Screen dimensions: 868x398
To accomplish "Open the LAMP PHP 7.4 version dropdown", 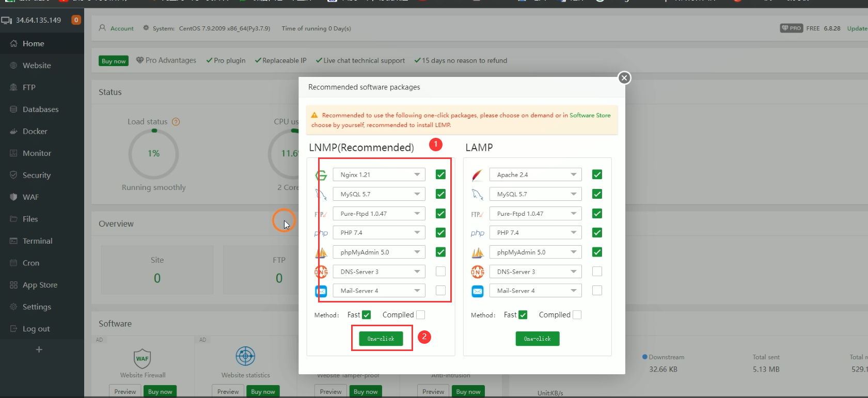I will point(535,233).
